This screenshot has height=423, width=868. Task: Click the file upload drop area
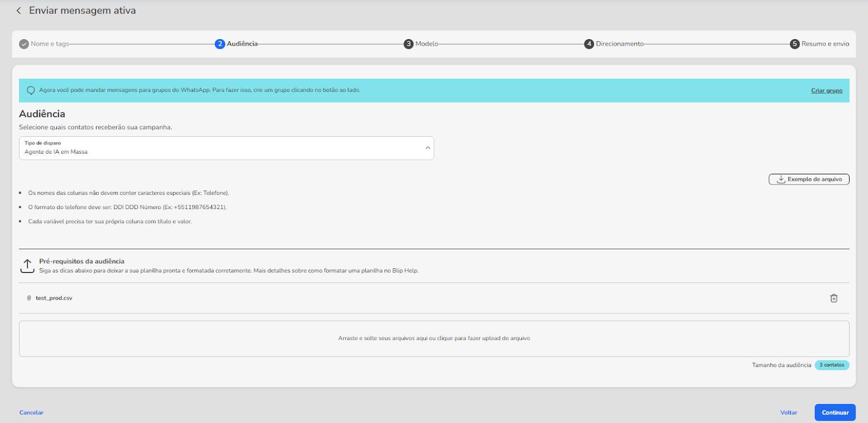coord(434,338)
